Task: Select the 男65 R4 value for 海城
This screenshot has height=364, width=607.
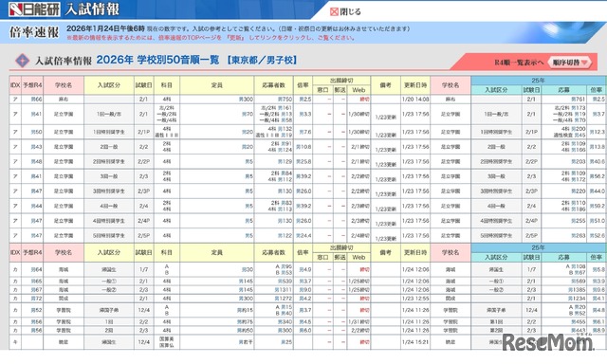Action: pyautogui.click(x=37, y=282)
